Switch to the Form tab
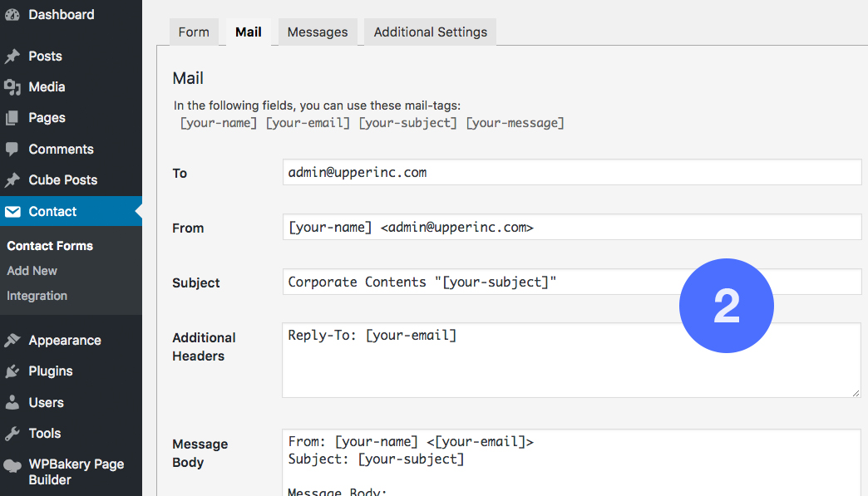Image resolution: width=868 pixels, height=496 pixels. tap(194, 32)
